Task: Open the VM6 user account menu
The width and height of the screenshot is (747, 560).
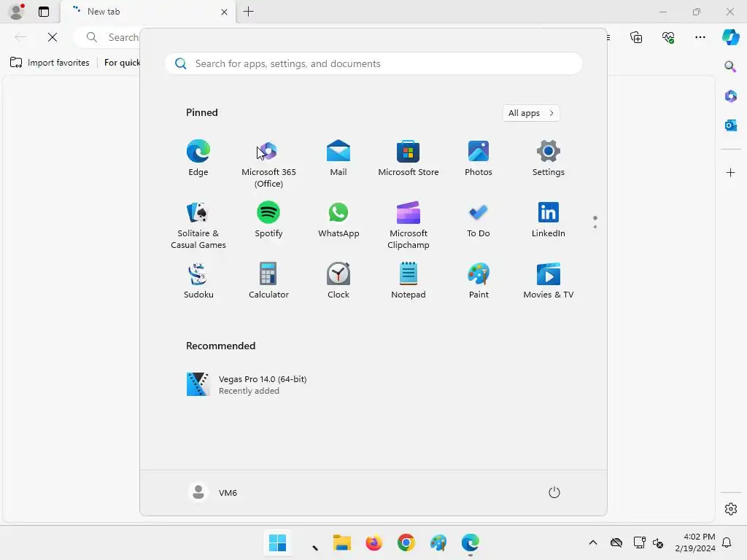Action: (x=213, y=492)
